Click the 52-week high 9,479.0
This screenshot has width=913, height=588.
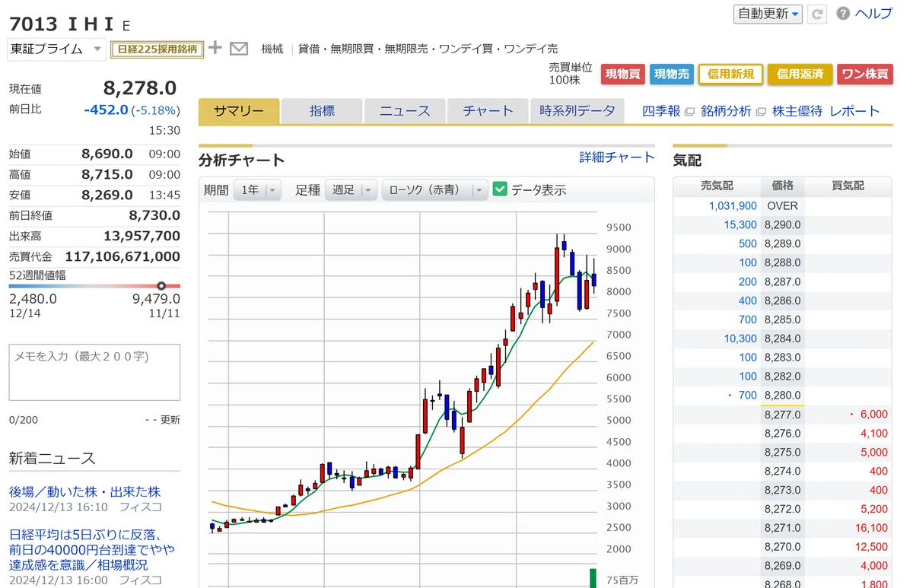pos(156,299)
